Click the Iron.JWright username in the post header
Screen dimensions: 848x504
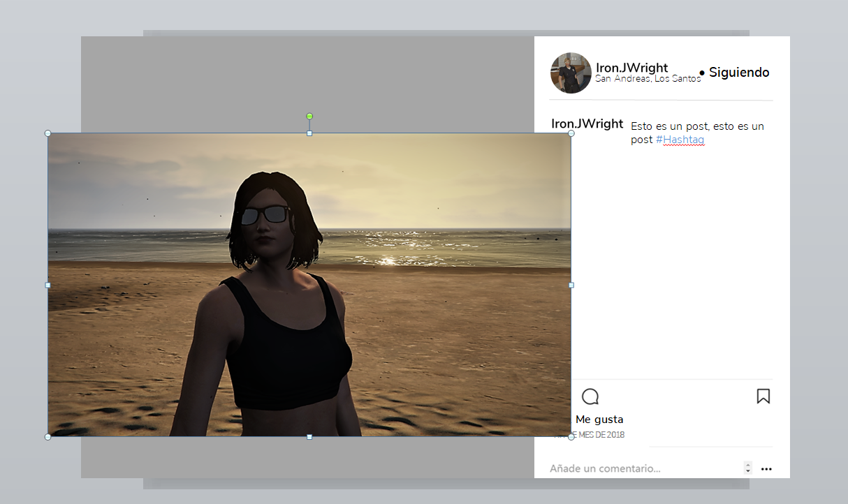631,68
